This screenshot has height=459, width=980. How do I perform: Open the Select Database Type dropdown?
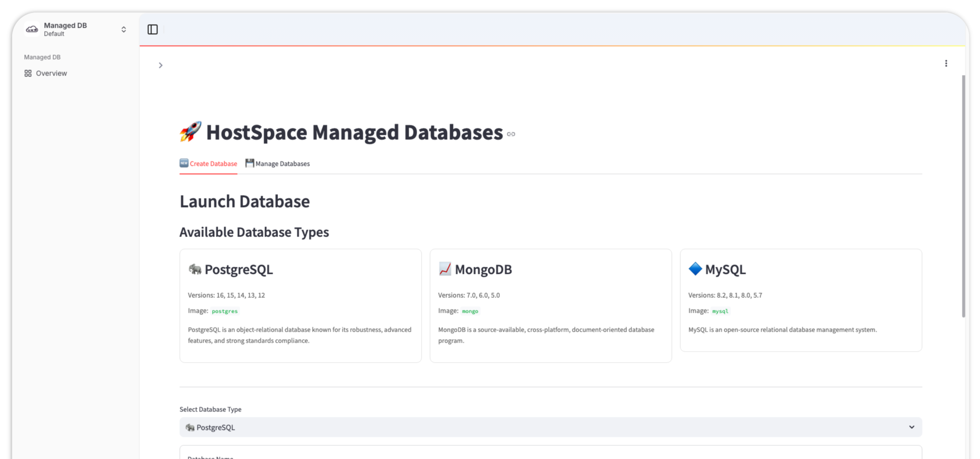tap(550, 427)
